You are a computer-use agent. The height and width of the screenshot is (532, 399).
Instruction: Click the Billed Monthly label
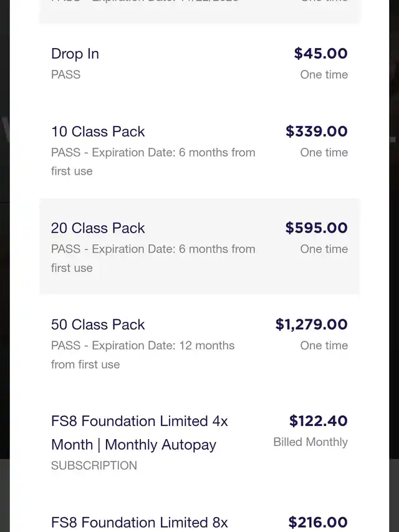coord(310,442)
